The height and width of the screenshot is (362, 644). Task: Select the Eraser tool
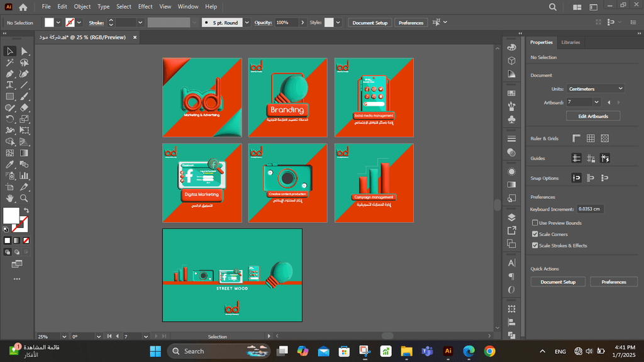coord(25,108)
